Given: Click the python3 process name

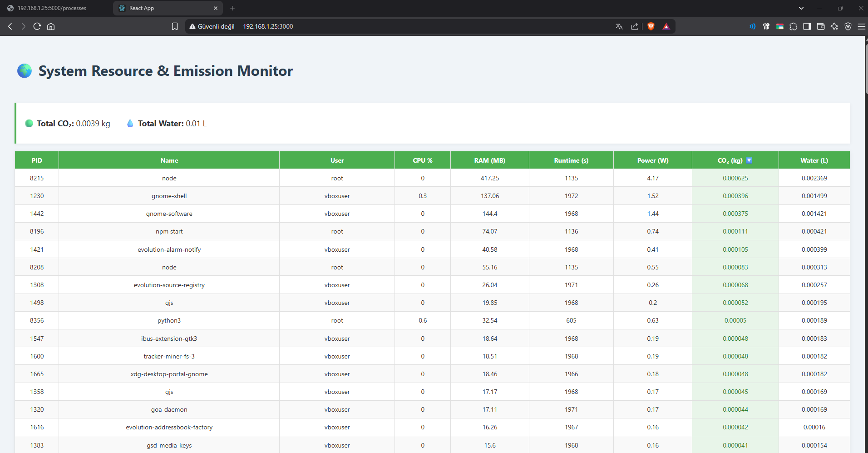Looking at the screenshot, I should pos(169,320).
